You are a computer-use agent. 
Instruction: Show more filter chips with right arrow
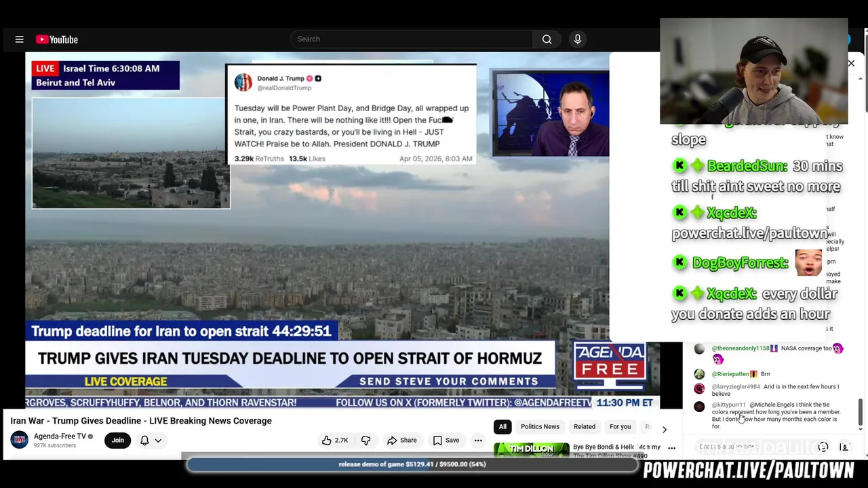tap(665, 429)
